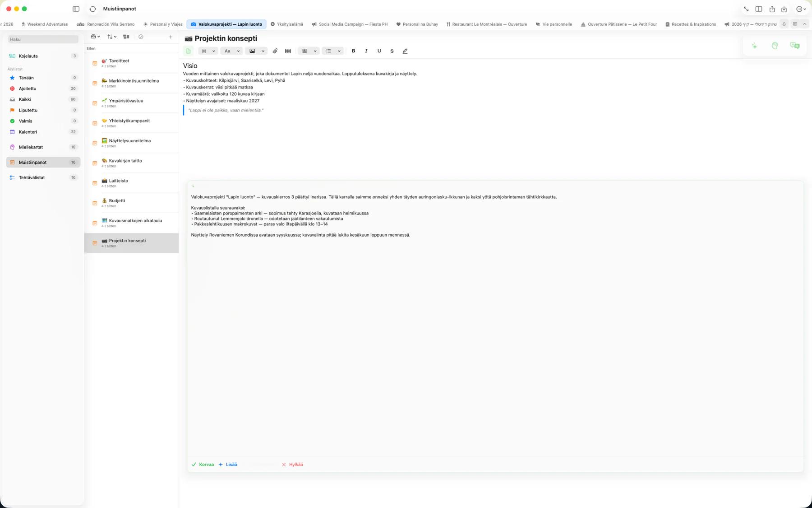Open the note list filter dropdown

pyautogui.click(x=95, y=37)
